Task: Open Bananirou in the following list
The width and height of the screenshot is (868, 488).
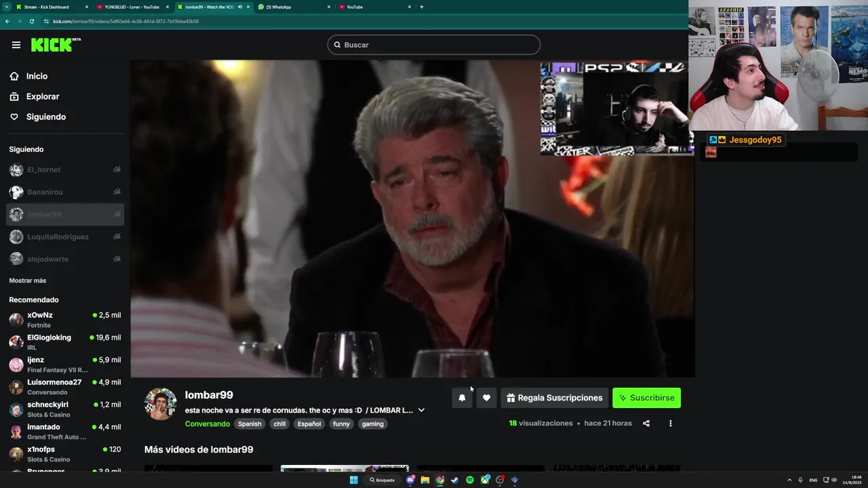Action: pyautogui.click(x=64, y=192)
